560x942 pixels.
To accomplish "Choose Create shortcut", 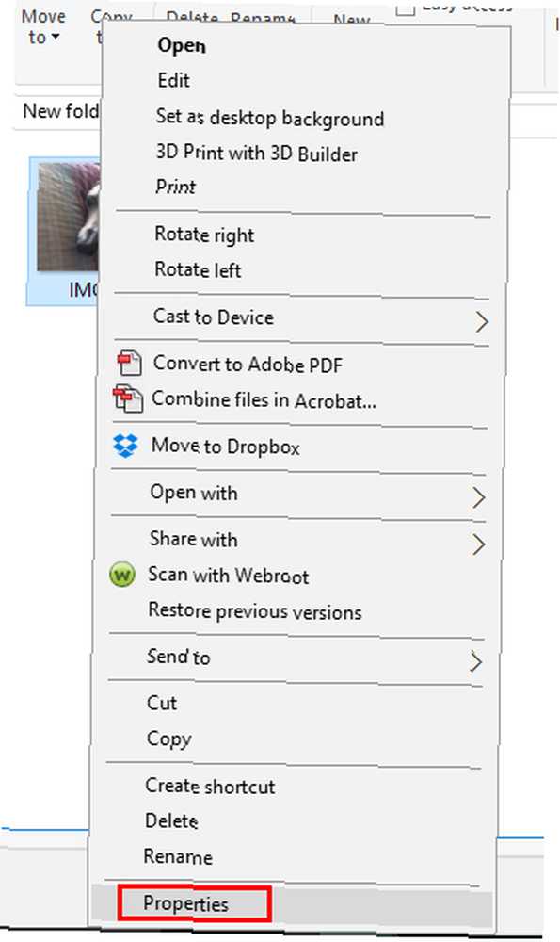I will click(210, 786).
